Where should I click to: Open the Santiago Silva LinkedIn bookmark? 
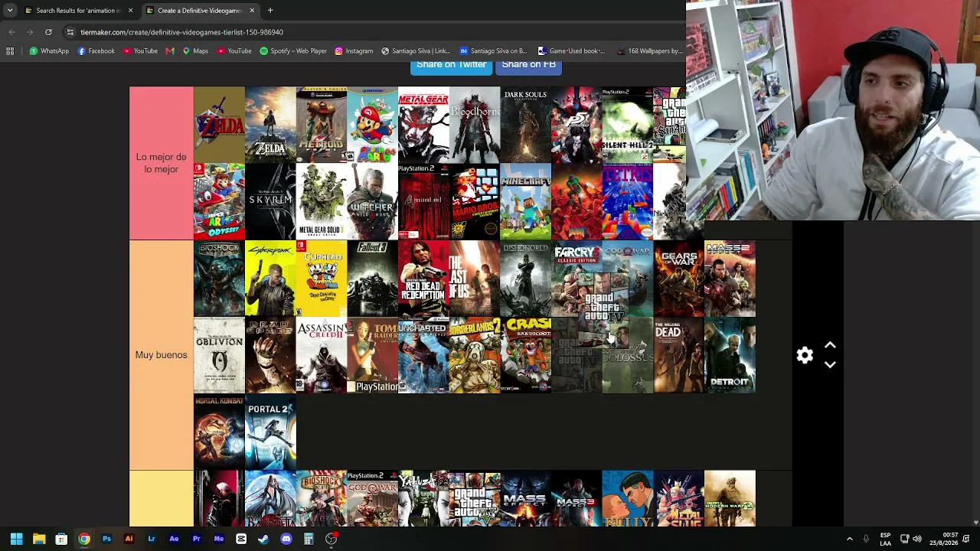pos(416,51)
